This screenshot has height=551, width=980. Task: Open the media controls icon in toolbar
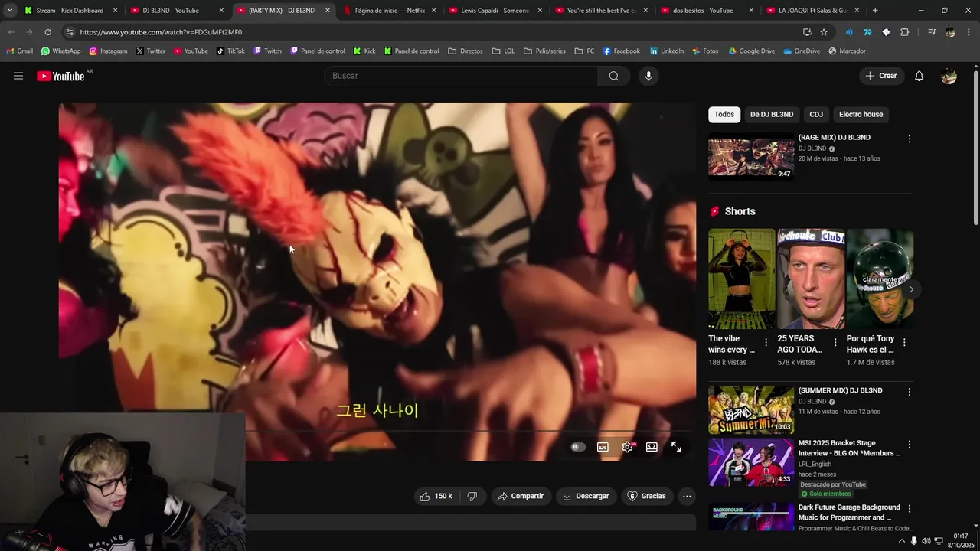931,32
